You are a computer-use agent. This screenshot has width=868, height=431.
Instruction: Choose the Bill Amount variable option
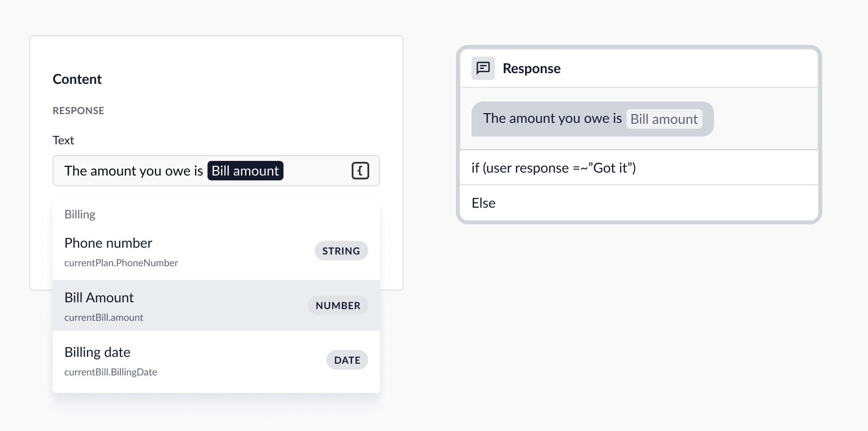tap(216, 305)
